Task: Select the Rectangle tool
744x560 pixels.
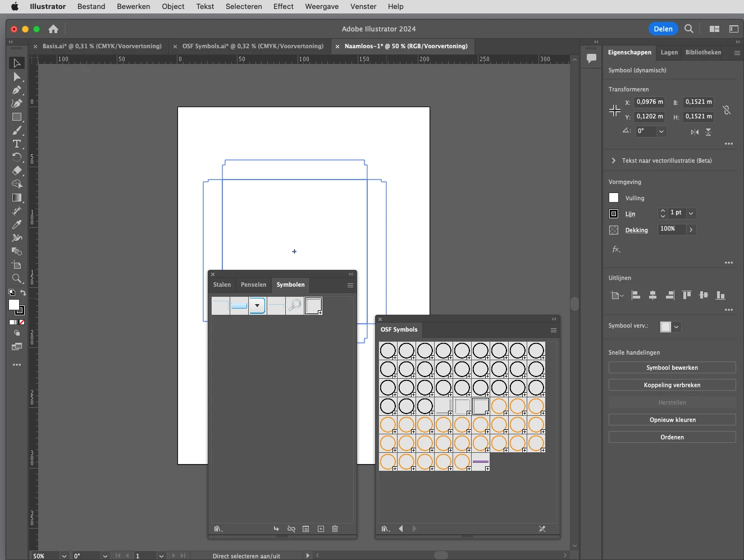Action: coord(17,117)
